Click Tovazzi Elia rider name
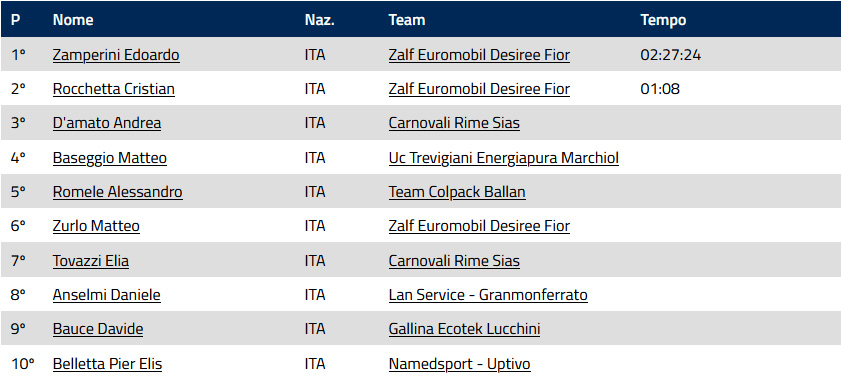 pyautogui.click(x=91, y=261)
